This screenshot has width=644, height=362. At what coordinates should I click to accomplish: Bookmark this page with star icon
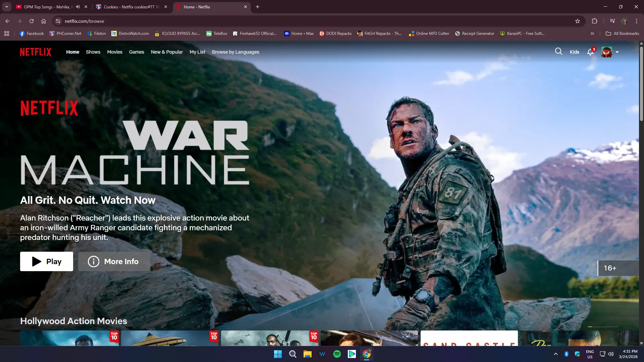[x=578, y=21]
